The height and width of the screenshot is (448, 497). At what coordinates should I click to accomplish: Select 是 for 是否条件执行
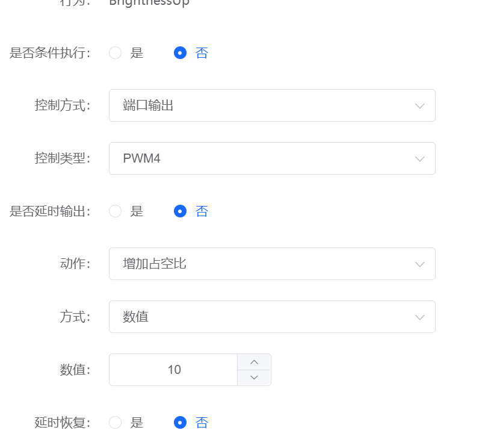115,53
